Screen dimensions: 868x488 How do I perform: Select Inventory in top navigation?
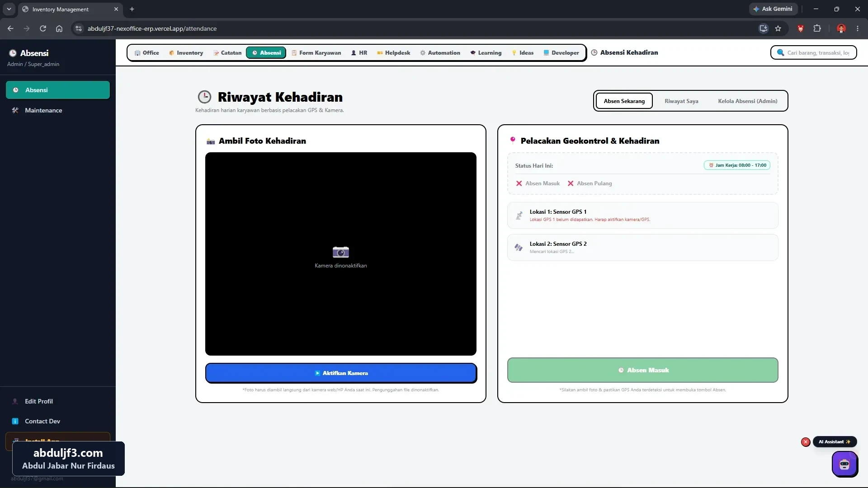pyautogui.click(x=186, y=53)
